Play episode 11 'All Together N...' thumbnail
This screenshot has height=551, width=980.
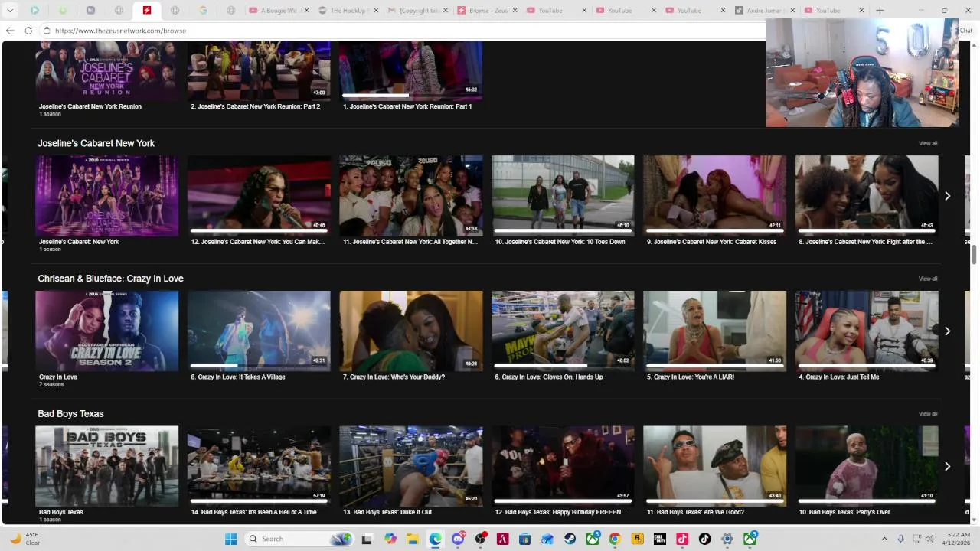411,196
